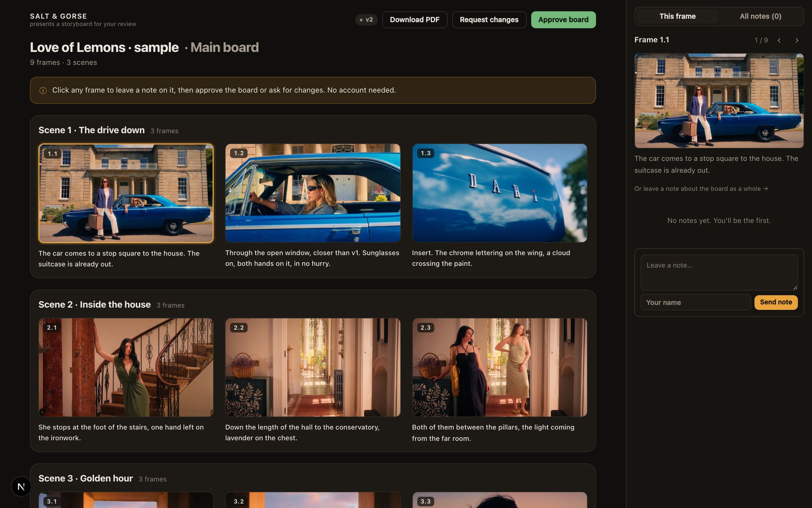Download the board as PDF

pyautogui.click(x=415, y=20)
